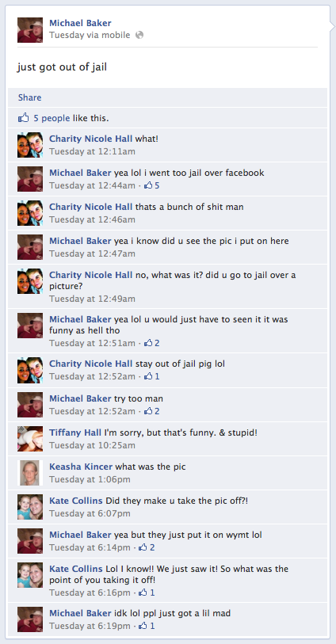Click the globe public-audience icon
This screenshot has height=644, width=336.
(139, 36)
